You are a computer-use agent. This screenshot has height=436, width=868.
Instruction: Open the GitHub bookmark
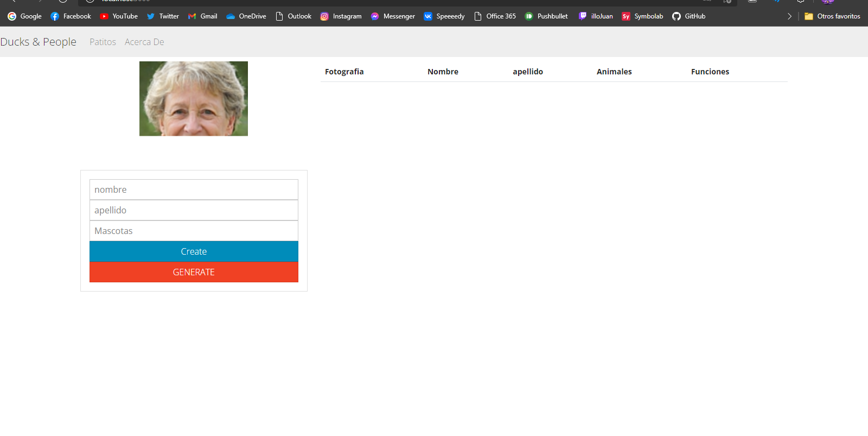[x=689, y=16]
